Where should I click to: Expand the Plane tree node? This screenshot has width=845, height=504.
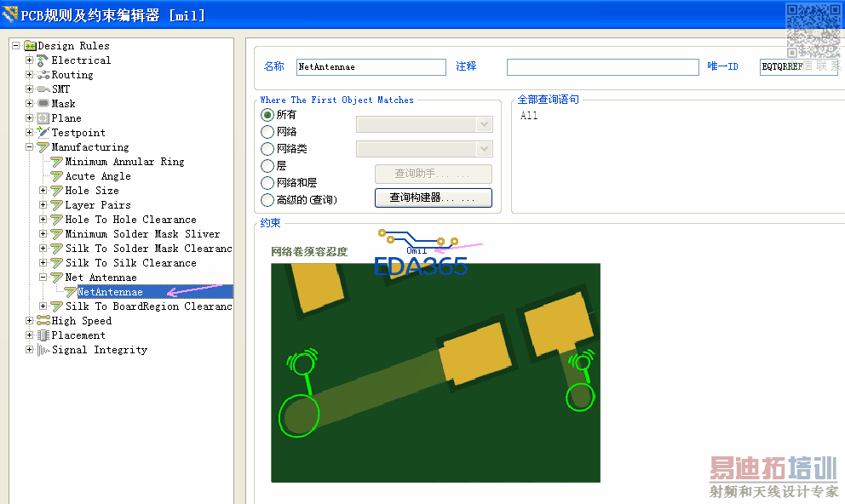[x=30, y=118]
